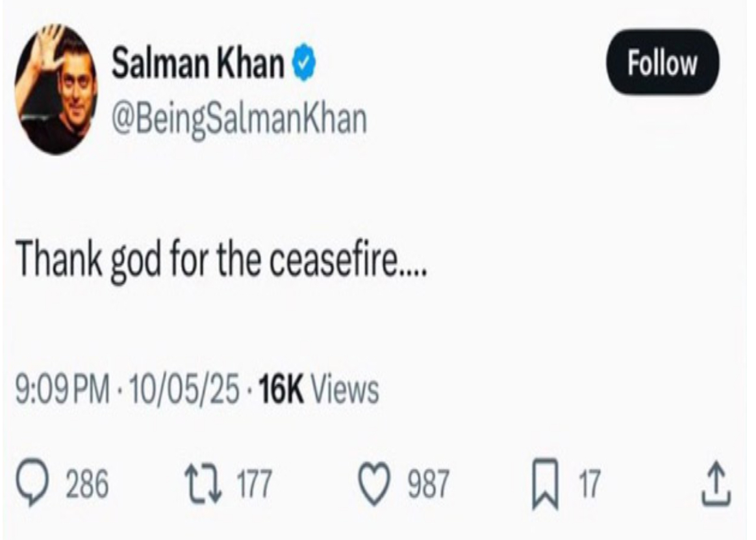Viewport: 756px width, 540px height.
Task: Click the 177 reposts count
Action: 255,484
